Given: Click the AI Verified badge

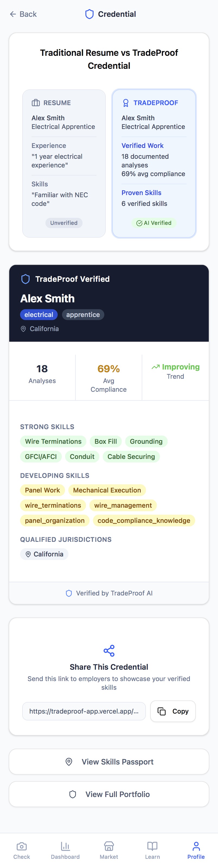Looking at the screenshot, I should [154, 223].
